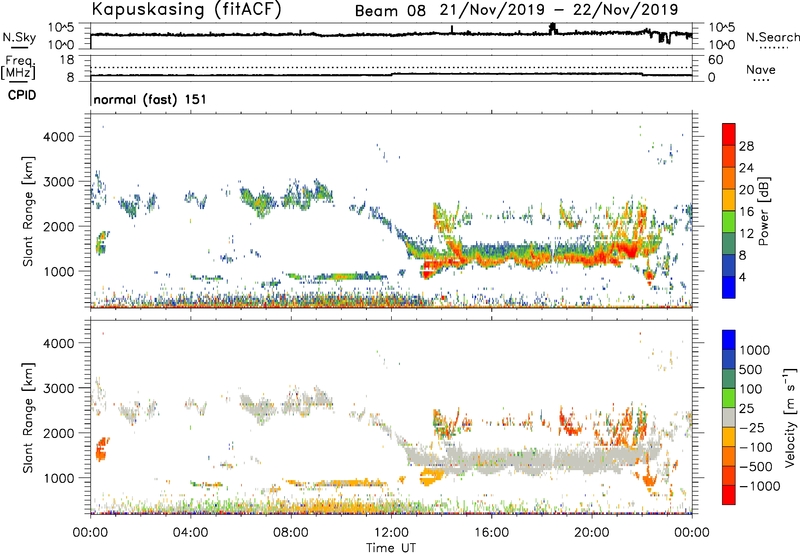This screenshot has height=554, width=800.
Task: Click the "12:00" time tick label
Action: click(x=391, y=533)
